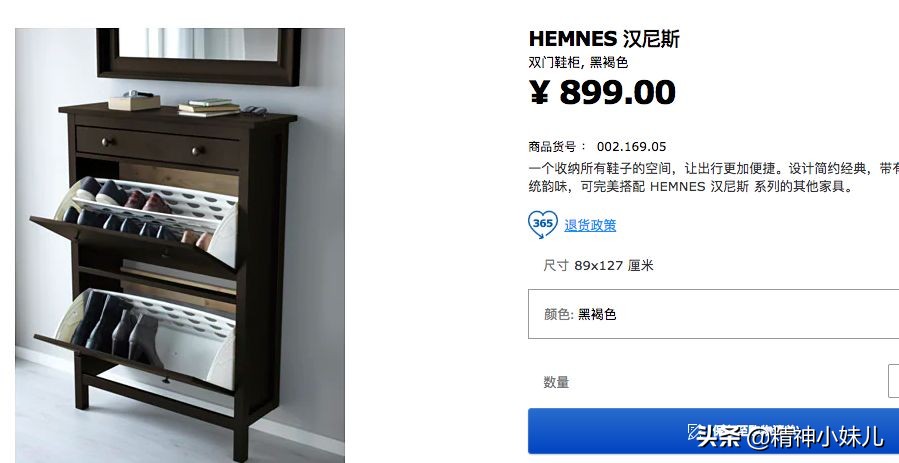This screenshot has height=463, width=899.
Task: Click the left drawer knob in photo
Action: click(x=105, y=142)
